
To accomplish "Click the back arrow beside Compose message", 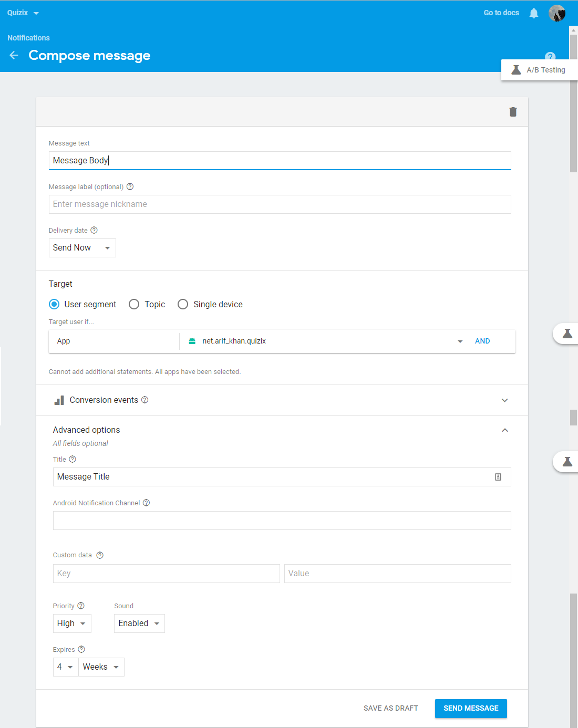I will (x=14, y=55).
